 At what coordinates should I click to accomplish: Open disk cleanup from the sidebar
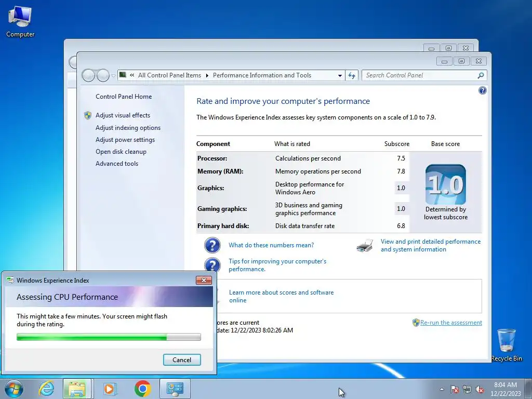point(121,152)
